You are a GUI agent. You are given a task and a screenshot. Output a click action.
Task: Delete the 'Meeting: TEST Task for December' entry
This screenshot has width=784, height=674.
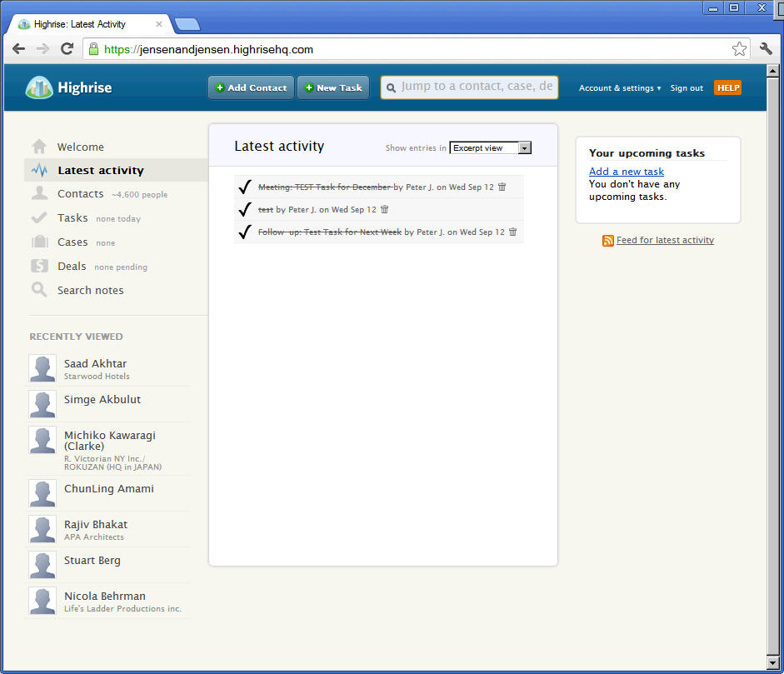[x=502, y=187]
